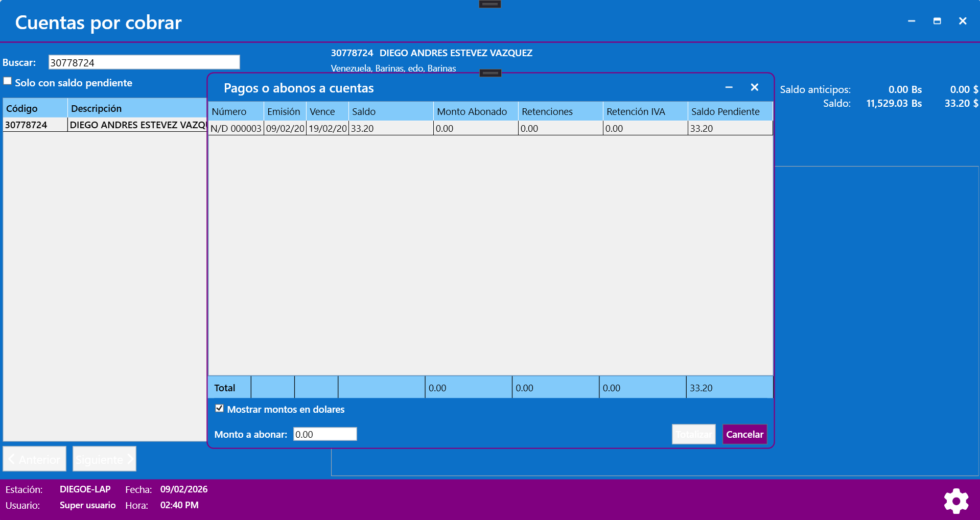Sort by the Saldo Pendiente column header
Viewport: 980px width, 520px height.
[729, 111]
